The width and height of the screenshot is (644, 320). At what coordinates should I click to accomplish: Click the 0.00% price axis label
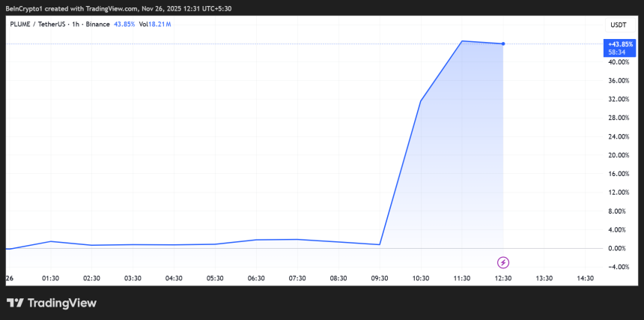click(x=619, y=248)
